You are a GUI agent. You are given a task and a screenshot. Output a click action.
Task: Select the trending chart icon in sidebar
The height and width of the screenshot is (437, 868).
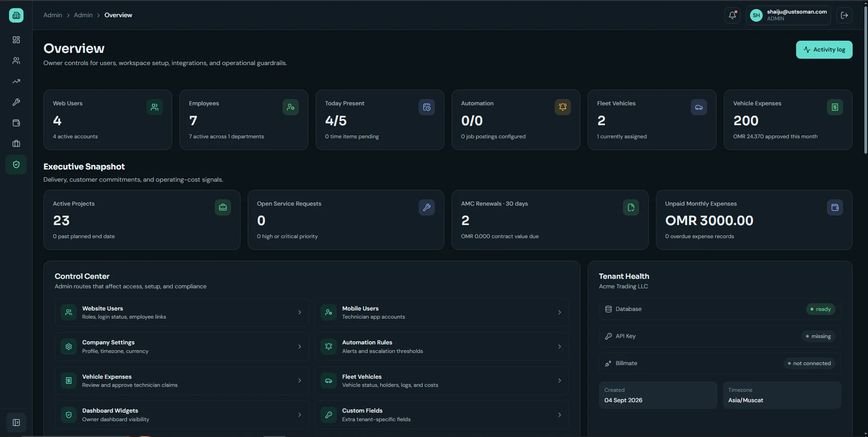pos(16,81)
